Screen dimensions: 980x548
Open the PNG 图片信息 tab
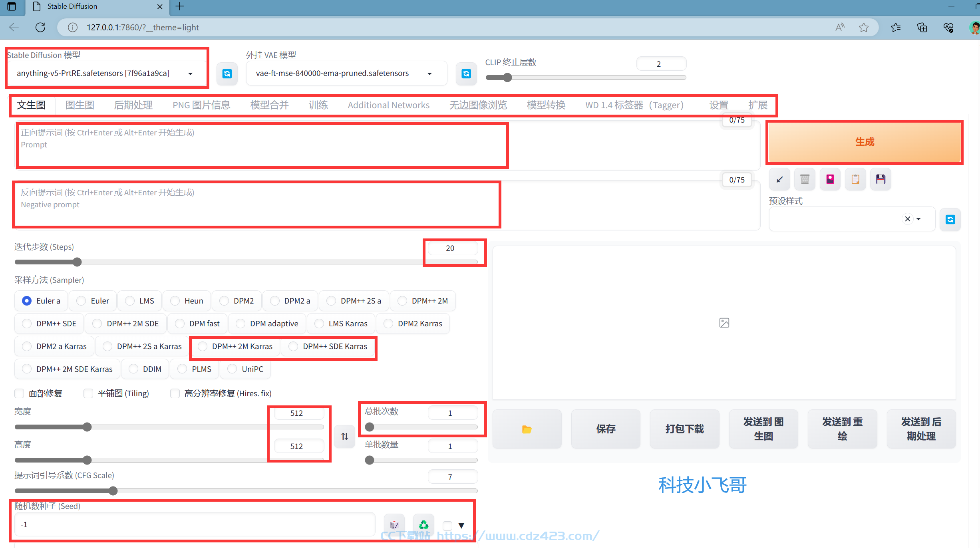click(x=201, y=105)
